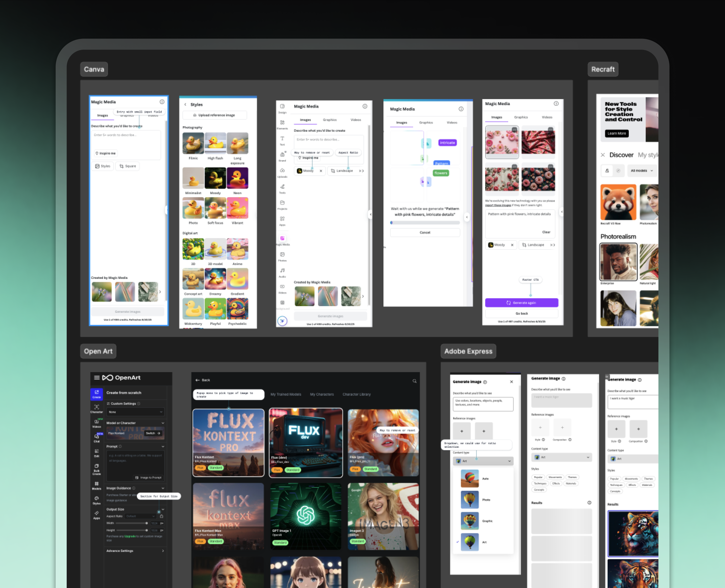Open Styles in the OpenArt sidebar
This screenshot has width=725, height=588.
coord(97,501)
